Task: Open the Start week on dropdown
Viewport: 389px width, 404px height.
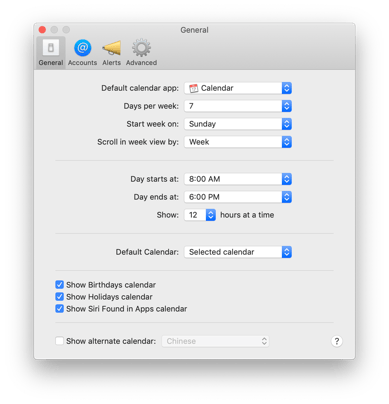Action: (238, 124)
